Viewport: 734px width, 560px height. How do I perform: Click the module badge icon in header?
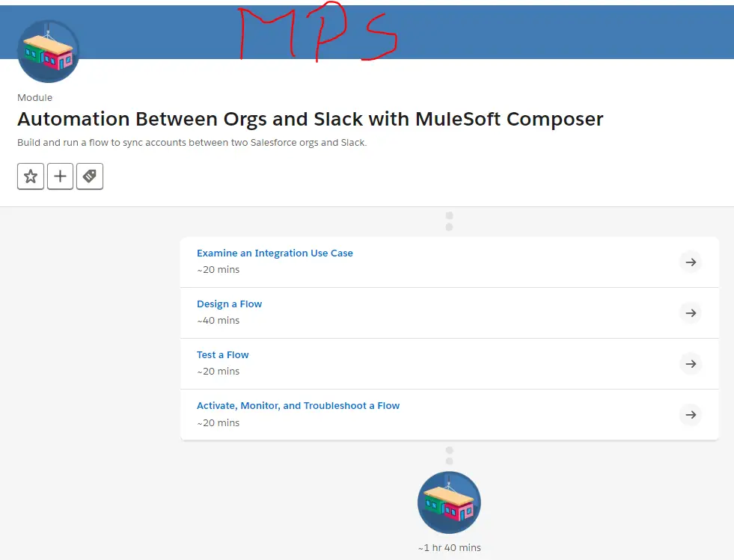tap(49, 51)
